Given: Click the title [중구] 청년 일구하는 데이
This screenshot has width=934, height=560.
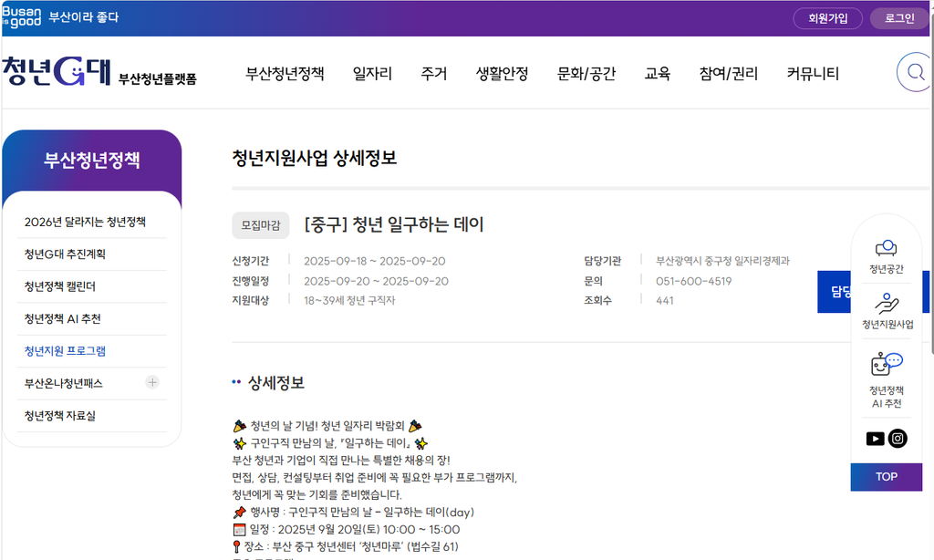Looking at the screenshot, I should [394, 224].
